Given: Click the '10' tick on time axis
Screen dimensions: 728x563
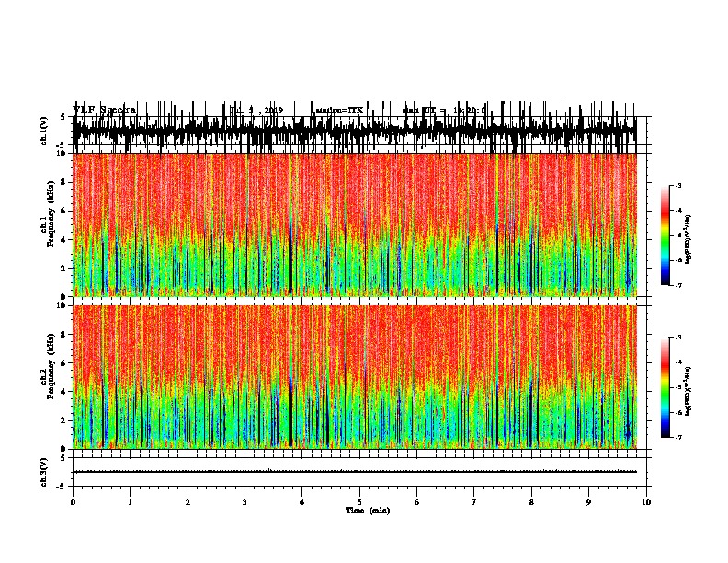Looking at the screenshot, I should click(x=646, y=502).
